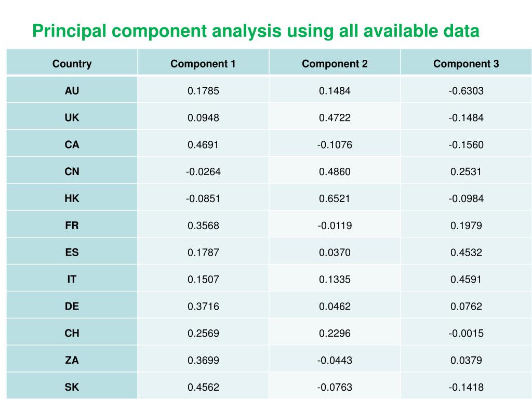Select the AU country row label
Viewport: 532px width, 399px height.
click(x=72, y=91)
